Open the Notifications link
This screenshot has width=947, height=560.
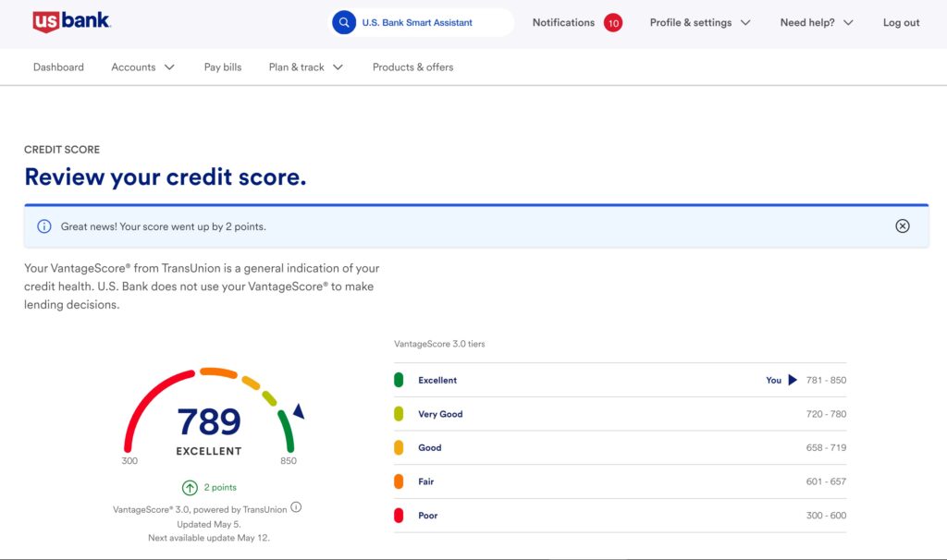click(563, 22)
